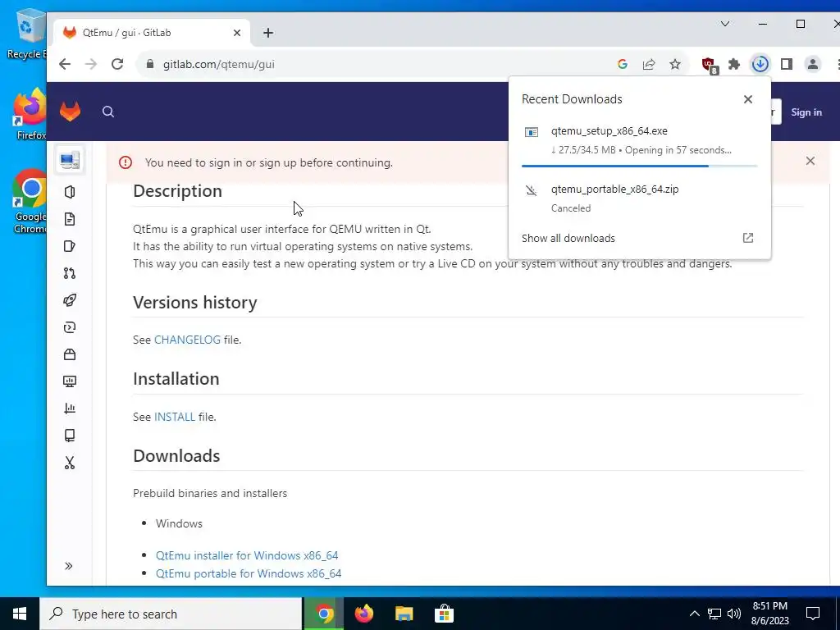Open the Chrome side panel icon
The height and width of the screenshot is (630, 840).
pos(787,64)
